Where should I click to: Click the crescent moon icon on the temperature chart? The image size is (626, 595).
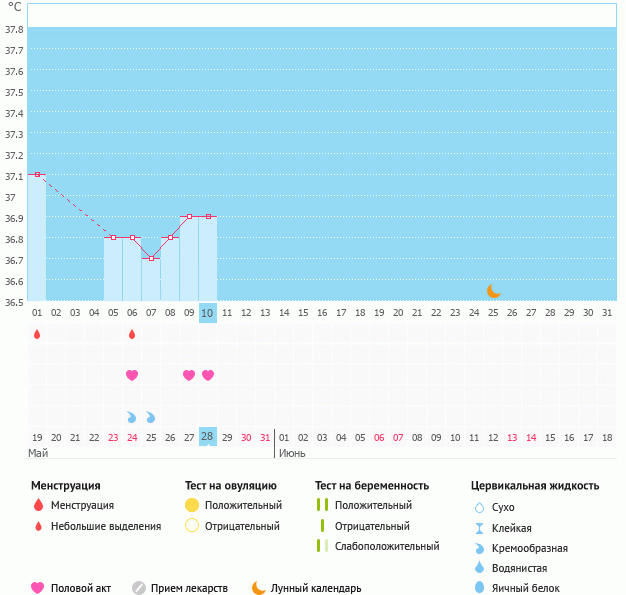493,291
